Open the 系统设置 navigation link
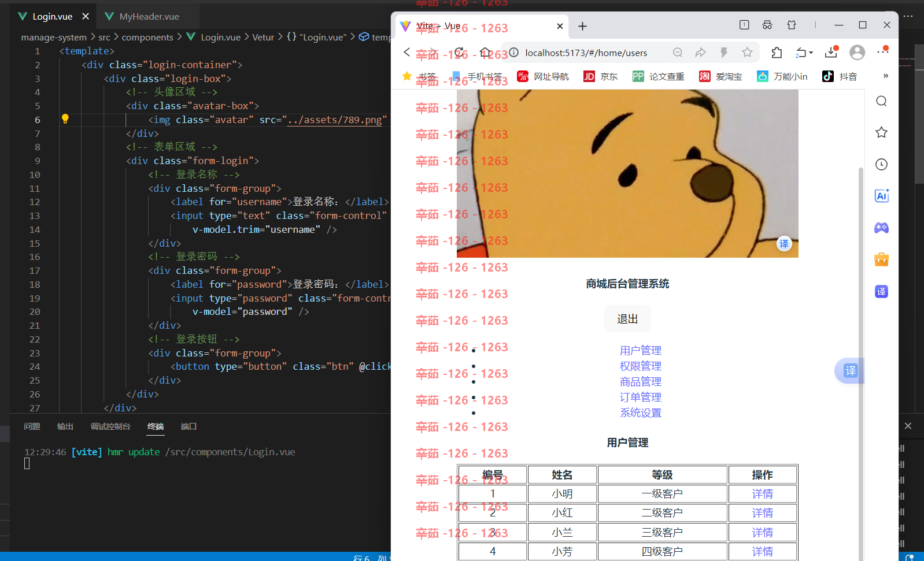 pos(641,413)
